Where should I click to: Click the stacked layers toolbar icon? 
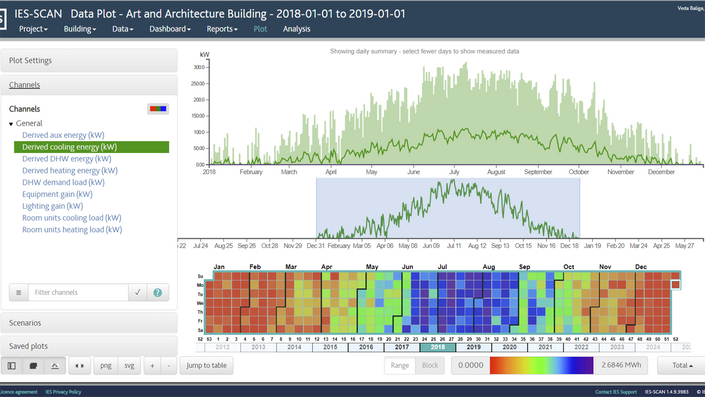[33, 366]
